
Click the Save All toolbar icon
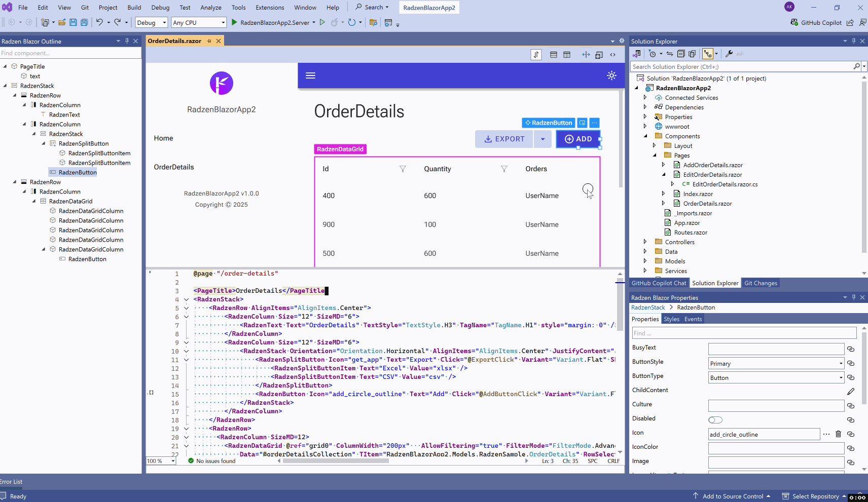tap(84, 22)
